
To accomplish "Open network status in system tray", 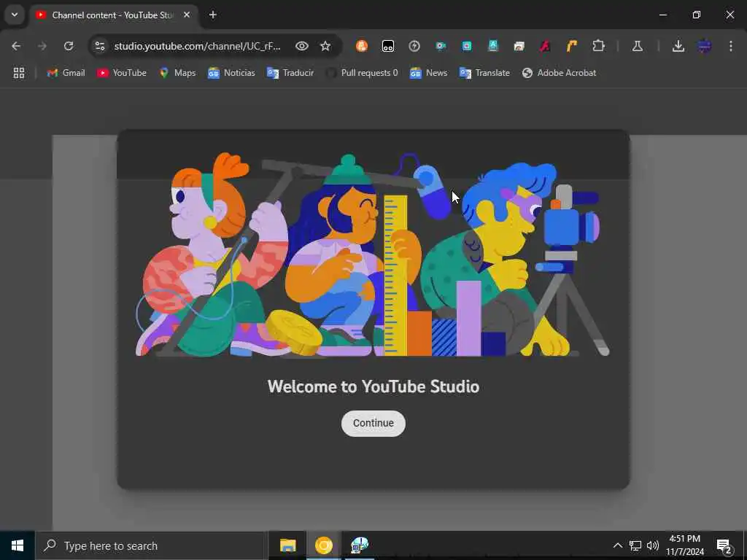I will (635, 545).
